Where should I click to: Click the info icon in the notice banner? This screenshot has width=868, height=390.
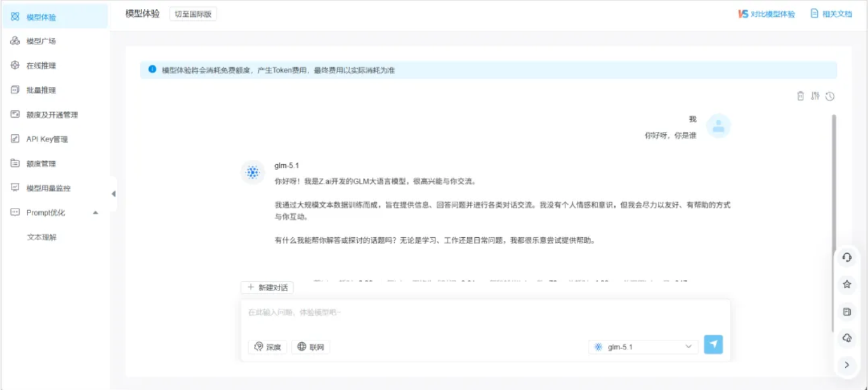pos(152,69)
